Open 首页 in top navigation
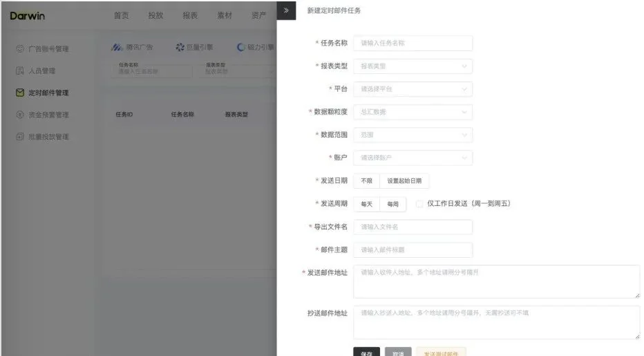 click(x=121, y=15)
